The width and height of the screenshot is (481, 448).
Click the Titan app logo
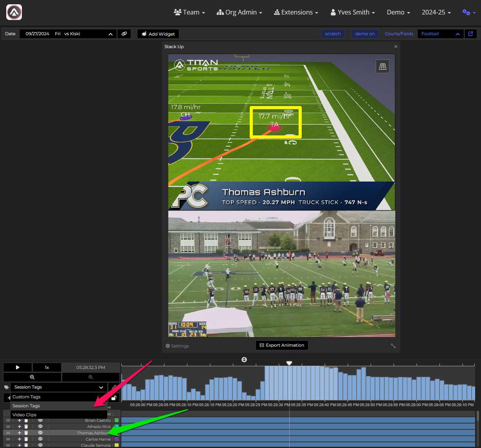point(14,13)
